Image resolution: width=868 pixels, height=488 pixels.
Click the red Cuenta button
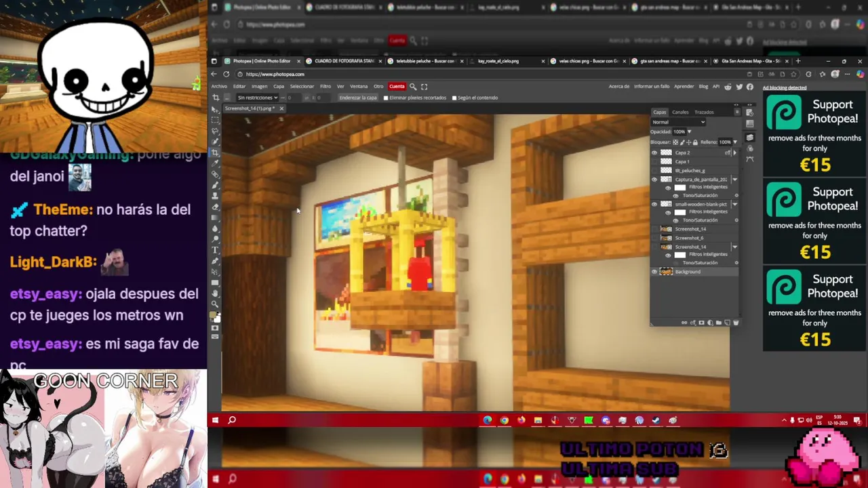(397, 86)
